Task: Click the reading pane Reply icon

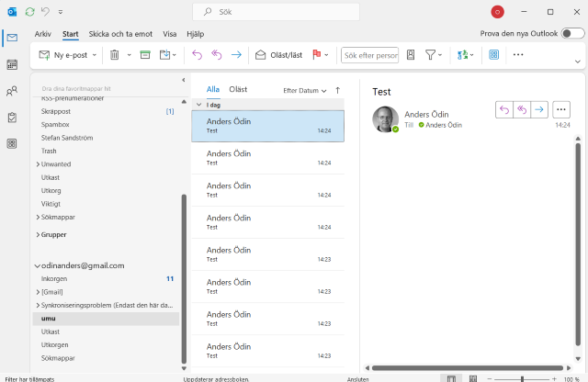Action: click(x=504, y=110)
